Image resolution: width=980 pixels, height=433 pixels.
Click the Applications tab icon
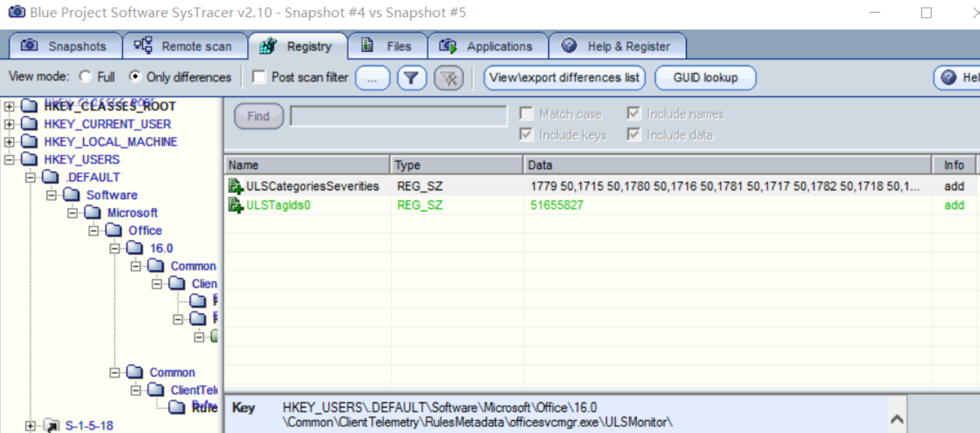pyautogui.click(x=448, y=46)
